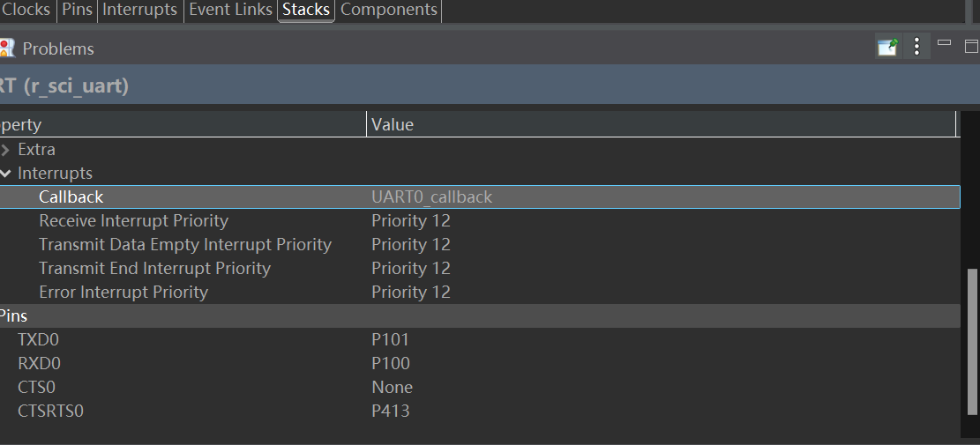
Task: Click the Problems view icon
Action: coord(6,48)
